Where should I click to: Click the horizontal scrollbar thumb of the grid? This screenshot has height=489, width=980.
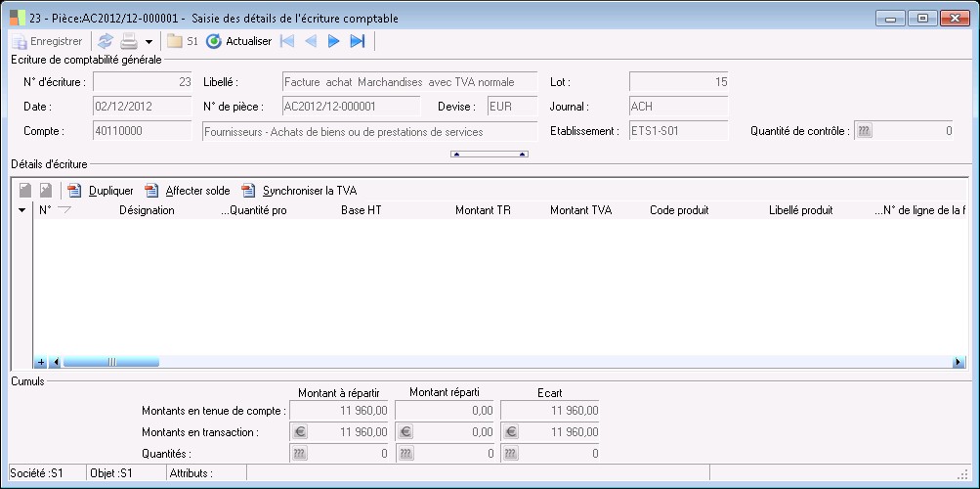coord(110,362)
